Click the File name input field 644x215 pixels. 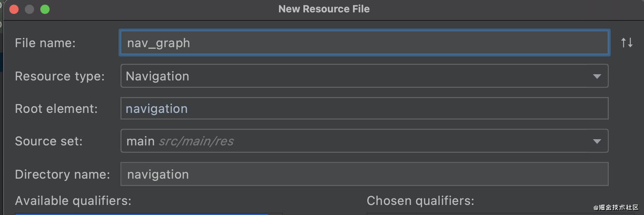[x=364, y=43]
